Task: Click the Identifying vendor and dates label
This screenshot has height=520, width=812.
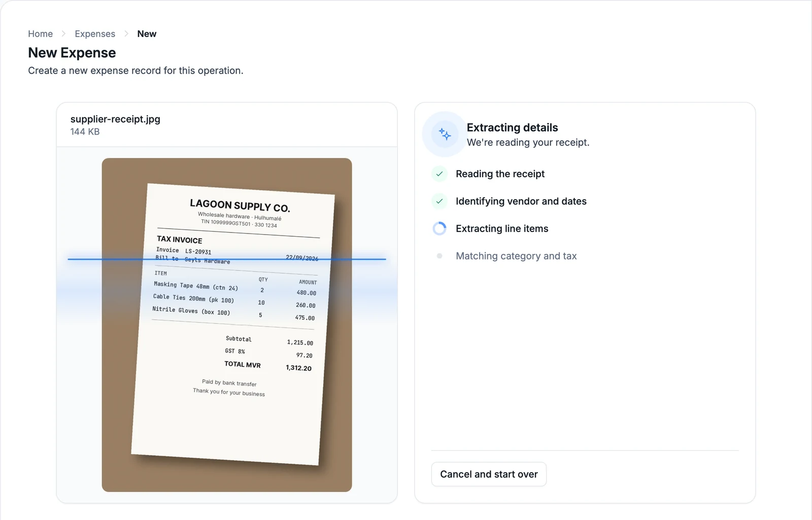Action: 521,201
